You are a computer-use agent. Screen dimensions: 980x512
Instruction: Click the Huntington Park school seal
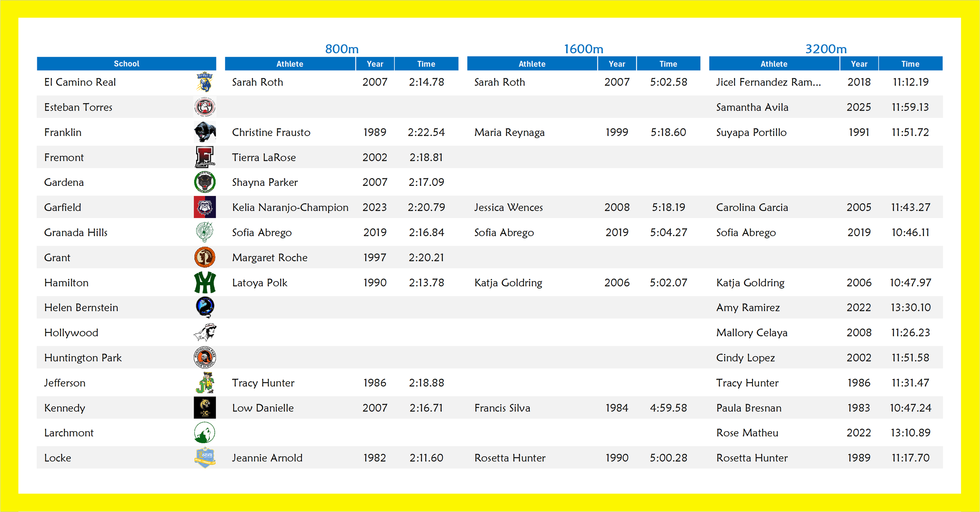pyautogui.click(x=205, y=358)
